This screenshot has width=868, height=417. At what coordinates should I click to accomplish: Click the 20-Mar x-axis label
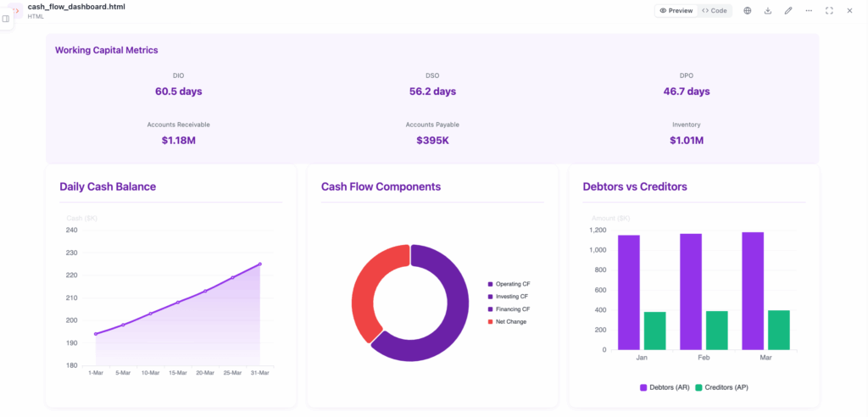[205, 373]
